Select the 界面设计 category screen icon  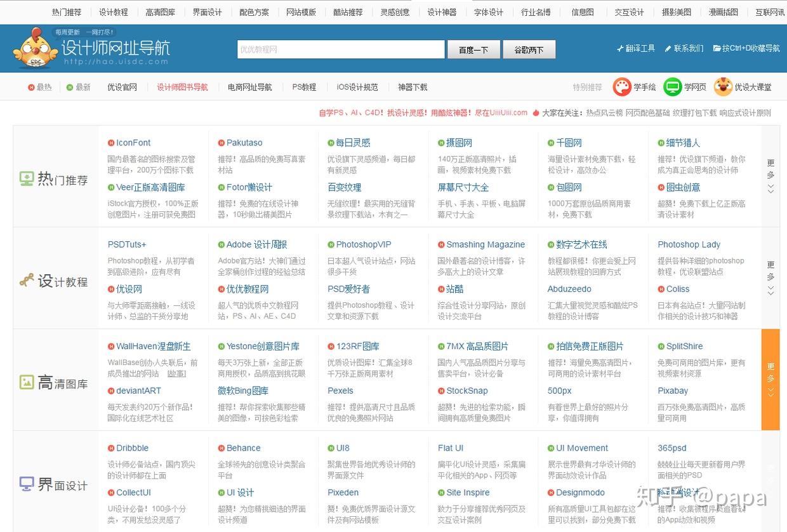(x=27, y=484)
